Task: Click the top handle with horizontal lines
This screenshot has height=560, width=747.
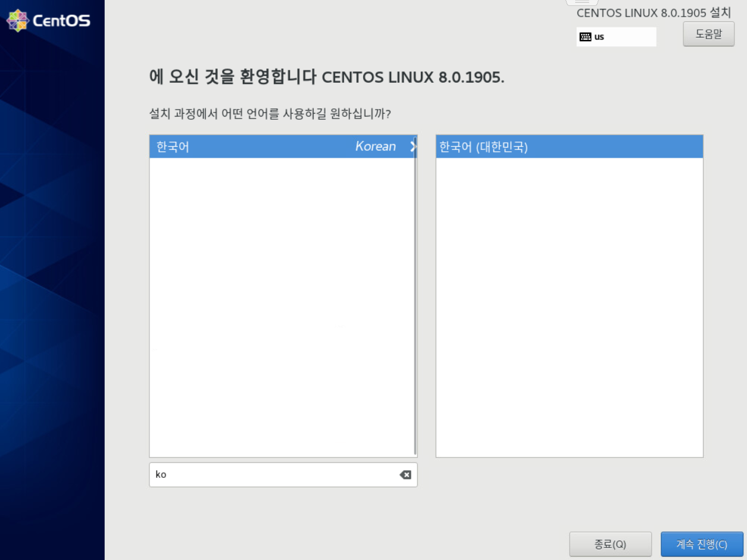Action: click(x=582, y=2)
